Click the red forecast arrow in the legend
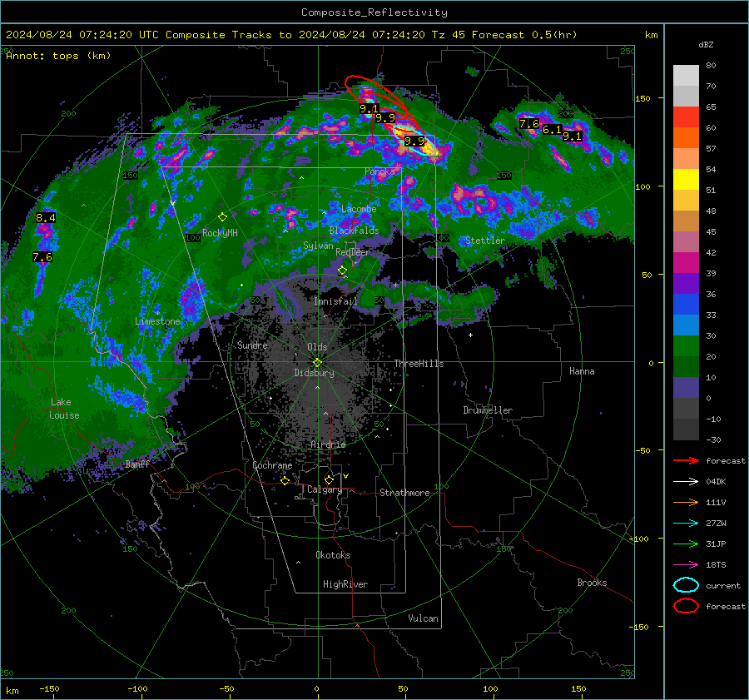 coord(686,460)
